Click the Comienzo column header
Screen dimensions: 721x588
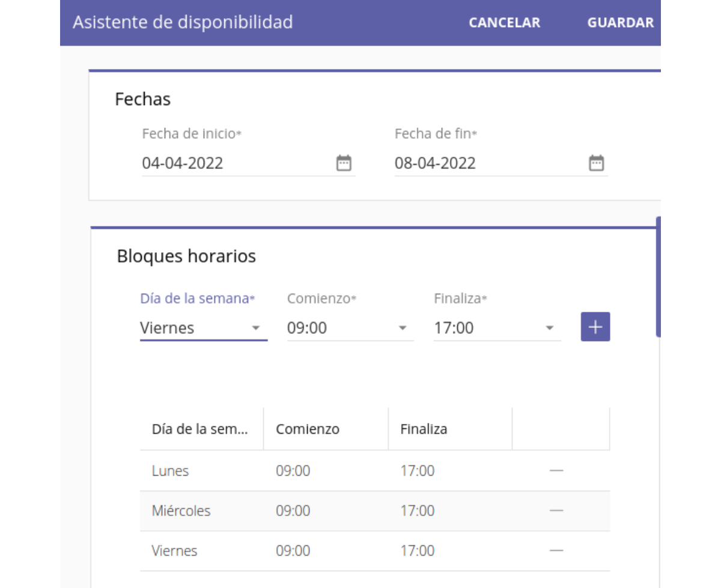pyautogui.click(x=308, y=429)
